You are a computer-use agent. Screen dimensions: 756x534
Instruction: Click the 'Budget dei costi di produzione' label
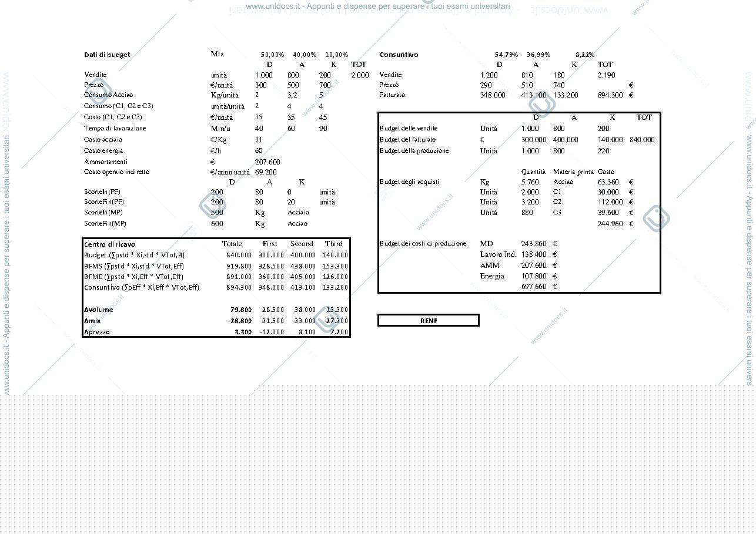tap(423, 243)
